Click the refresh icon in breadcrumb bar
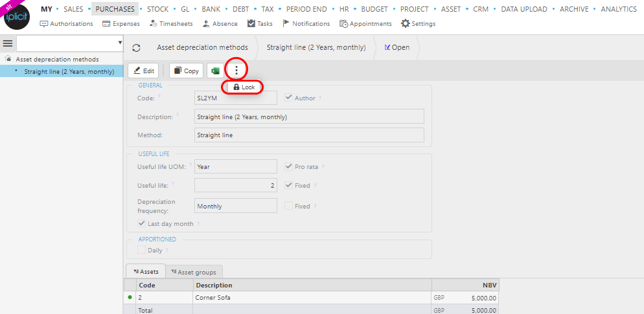The width and height of the screenshot is (644, 314). click(x=136, y=48)
